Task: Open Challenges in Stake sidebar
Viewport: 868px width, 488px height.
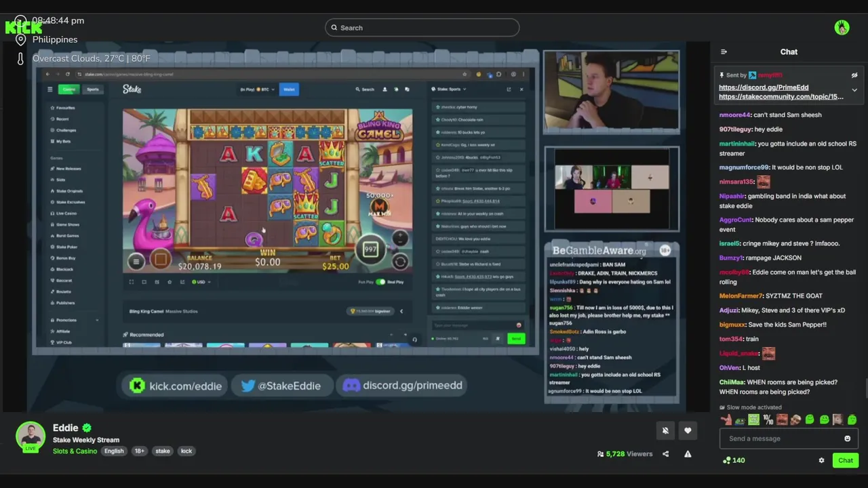Action: 63,130
